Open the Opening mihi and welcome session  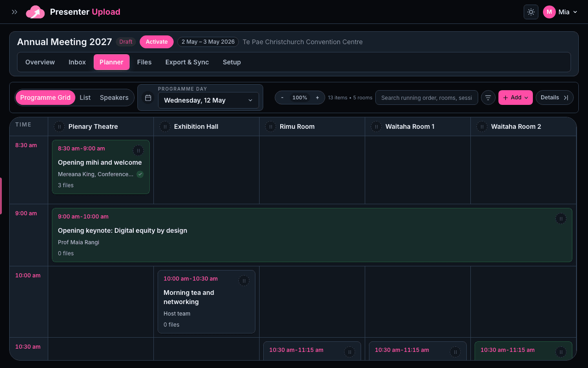[101, 167]
